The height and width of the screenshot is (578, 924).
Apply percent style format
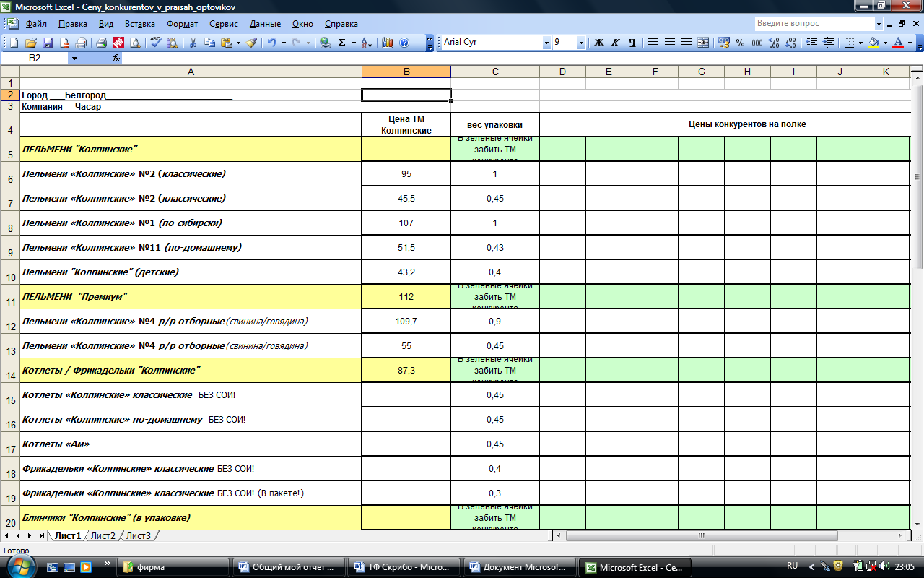pyautogui.click(x=740, y=43)
